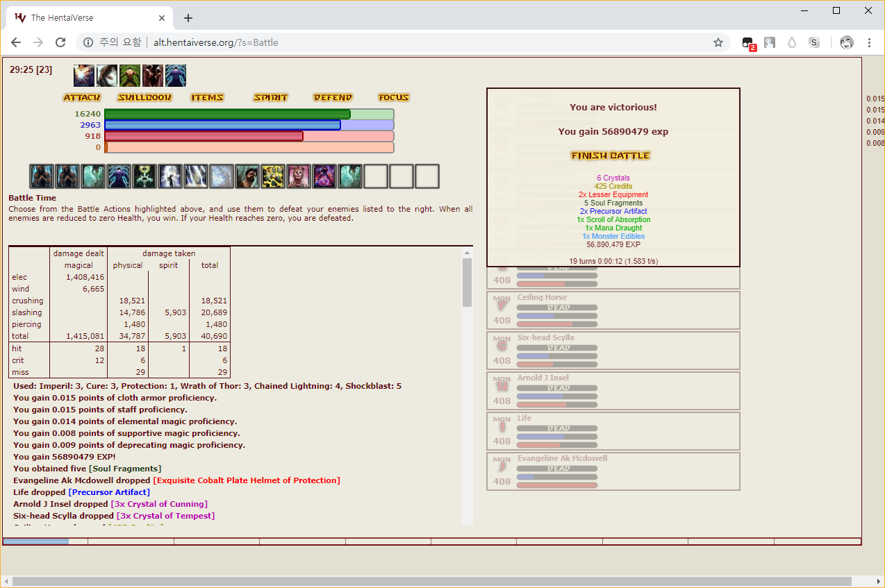Screen dimensions: 885x588
Task: Click the green health bar
Action: tap(227, 115)
